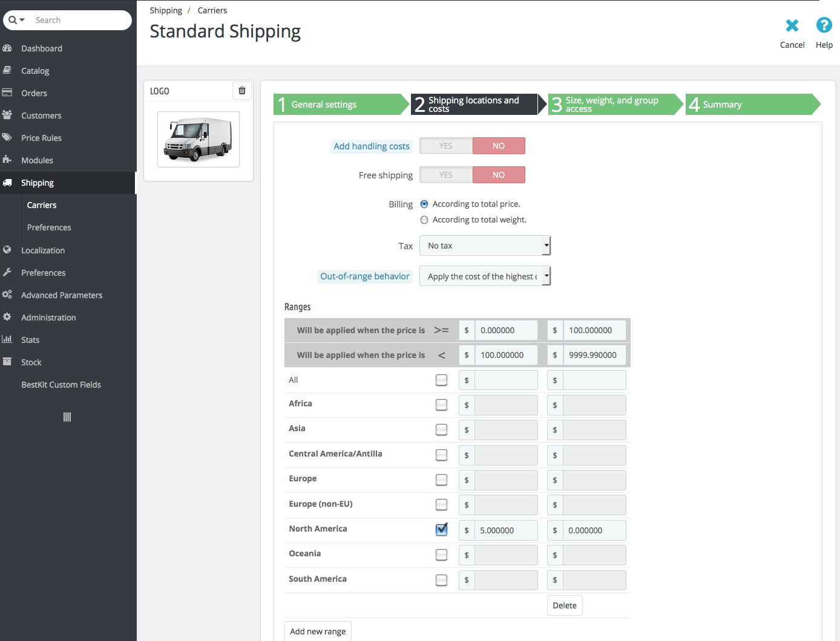Open Help via question mark icon
Screen dimensions: 840x641
(x=824, y=25)
